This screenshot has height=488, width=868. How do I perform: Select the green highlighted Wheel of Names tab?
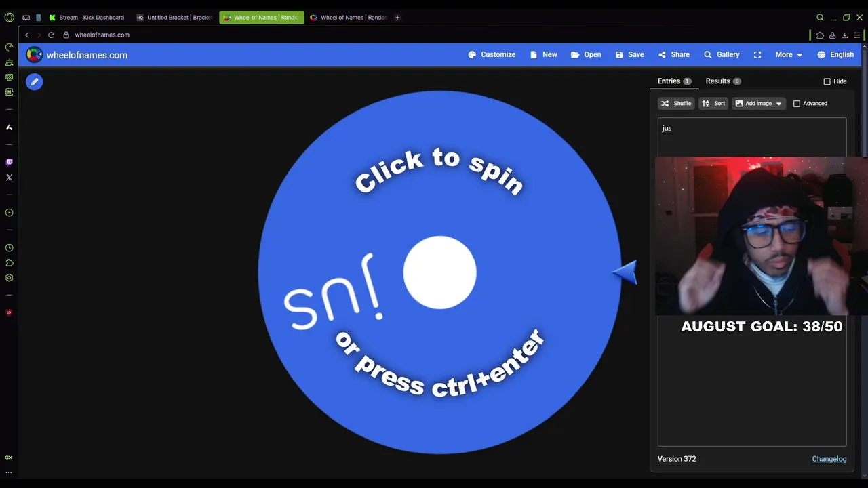tap(261, 18)
